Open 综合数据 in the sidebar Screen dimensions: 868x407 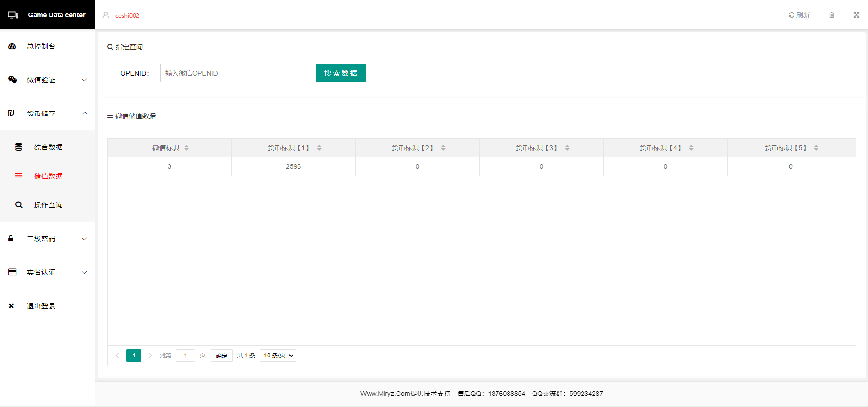click(48, 147)
